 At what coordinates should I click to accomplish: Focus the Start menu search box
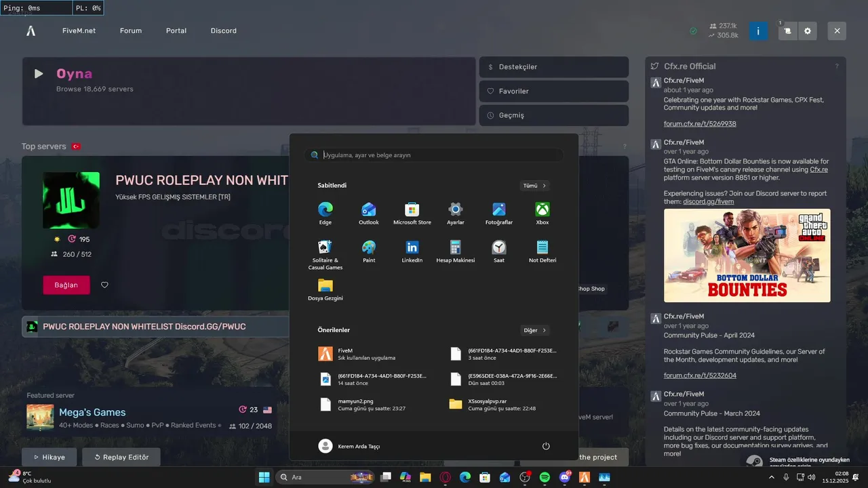pyautogui.click(x=434, y=155)
